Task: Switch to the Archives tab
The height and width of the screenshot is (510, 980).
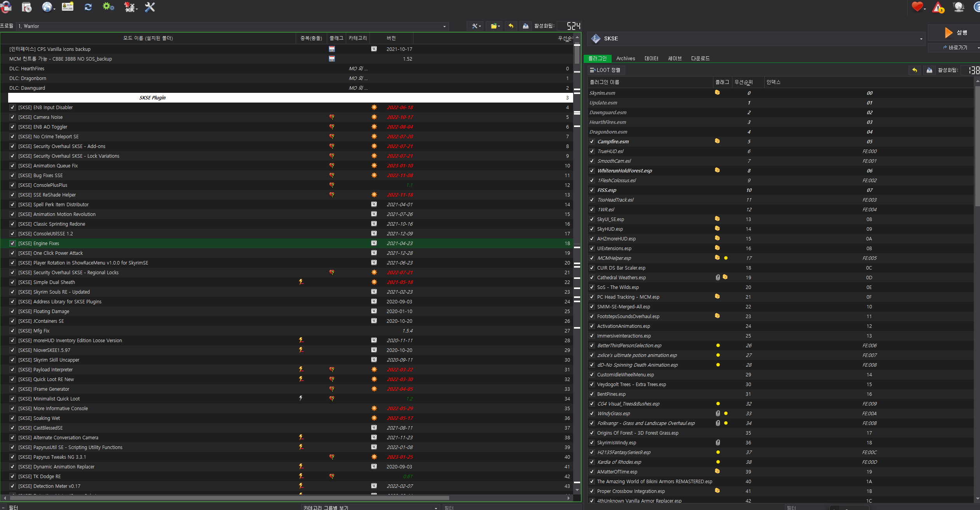Action: (625, 59)
